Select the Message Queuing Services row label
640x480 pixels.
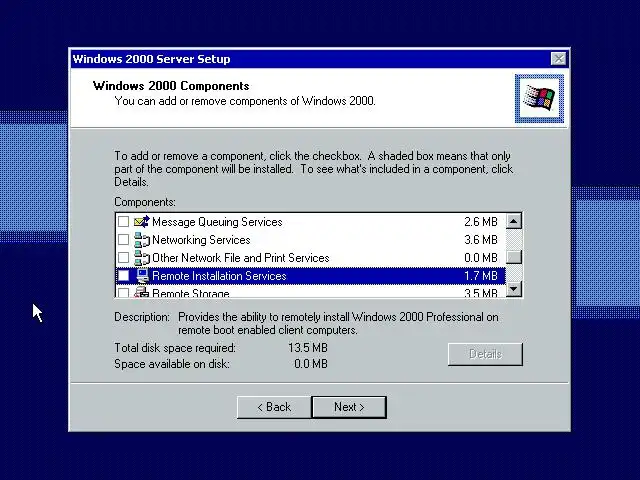point(217,222)
